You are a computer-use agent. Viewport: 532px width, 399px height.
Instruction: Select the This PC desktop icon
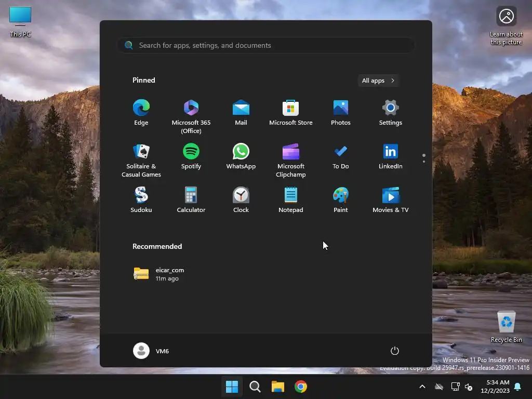[x=20, y=22]
